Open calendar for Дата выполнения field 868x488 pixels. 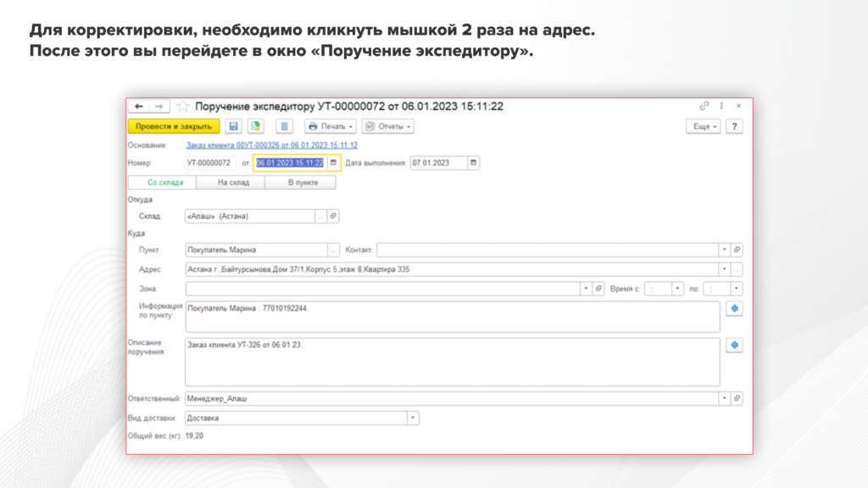(473, 163)
